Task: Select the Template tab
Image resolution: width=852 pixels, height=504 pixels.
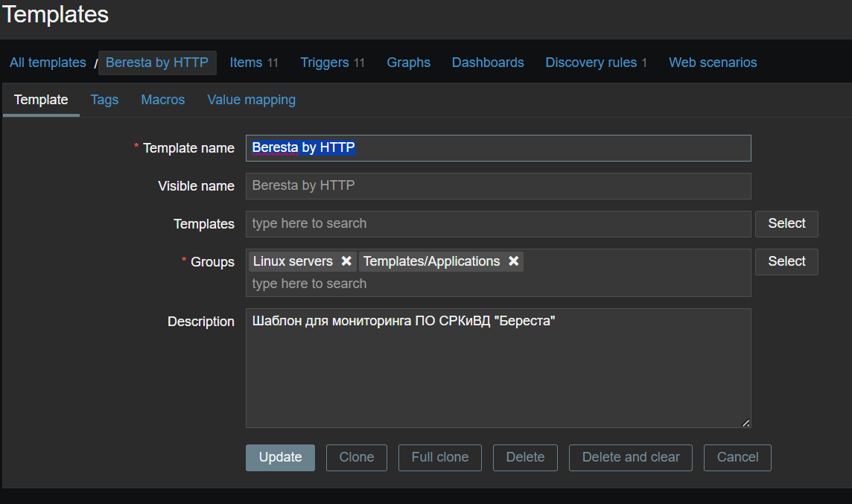Action: [41, 100]
